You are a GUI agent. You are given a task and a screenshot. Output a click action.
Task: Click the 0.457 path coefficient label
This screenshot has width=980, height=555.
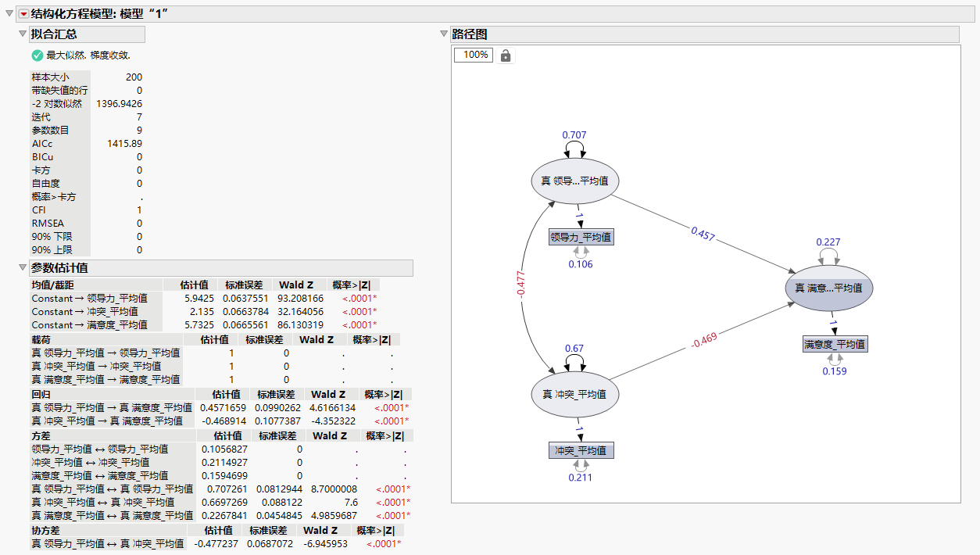point(702,234)
